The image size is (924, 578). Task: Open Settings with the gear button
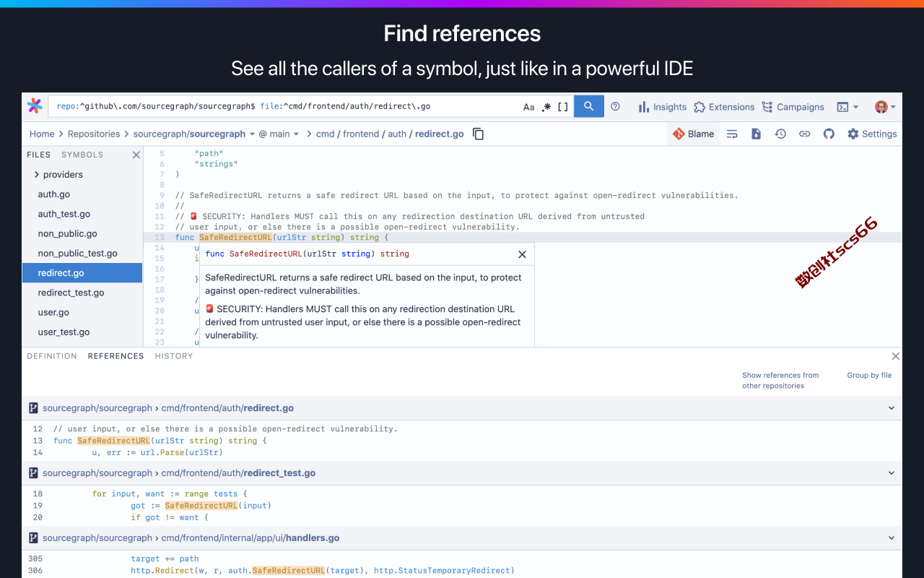click(x=872, y=134)
